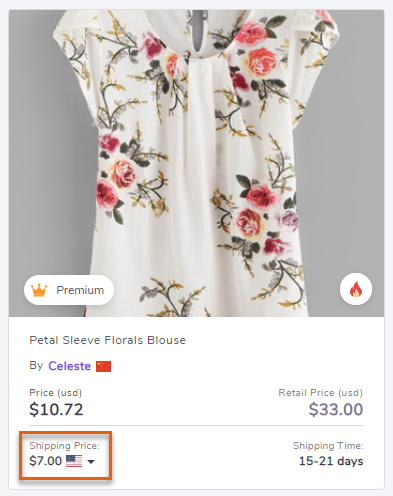Click the orange crown icon
Viewport: 393px width, 496px height.
pos(39,290)
